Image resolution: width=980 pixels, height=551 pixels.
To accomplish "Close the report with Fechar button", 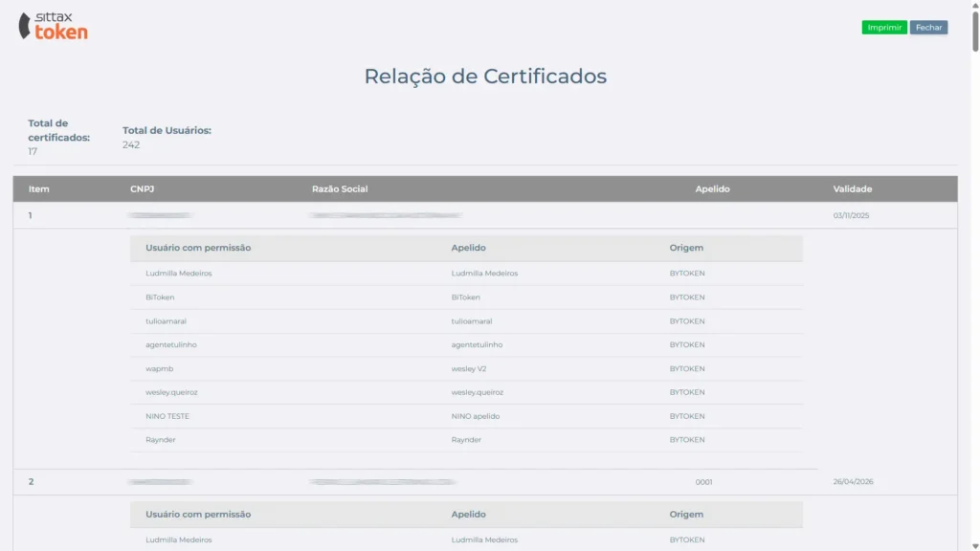I will [x=928, y=28].
